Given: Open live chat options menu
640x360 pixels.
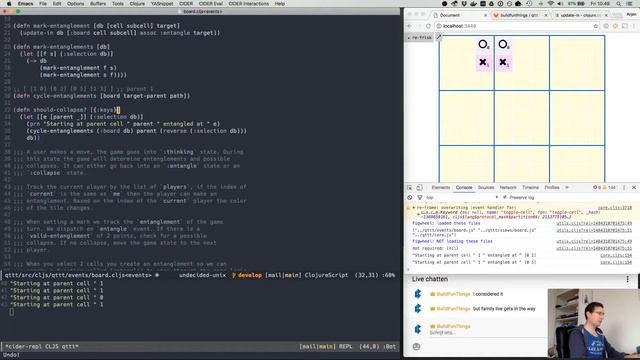Looking at the screenshot, I should (x=627, y=279).
